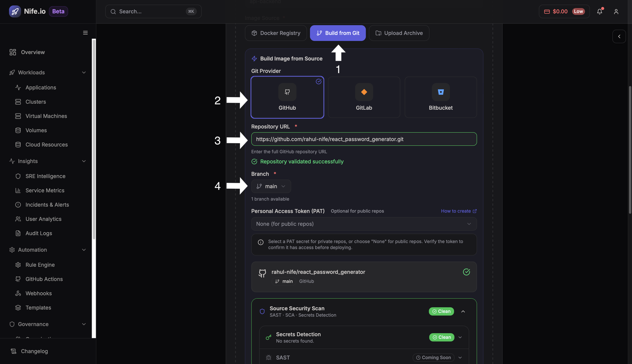Open GitHub Actions under Automation
The width and height of the screenshot is (632, 364).
point(44,279)
